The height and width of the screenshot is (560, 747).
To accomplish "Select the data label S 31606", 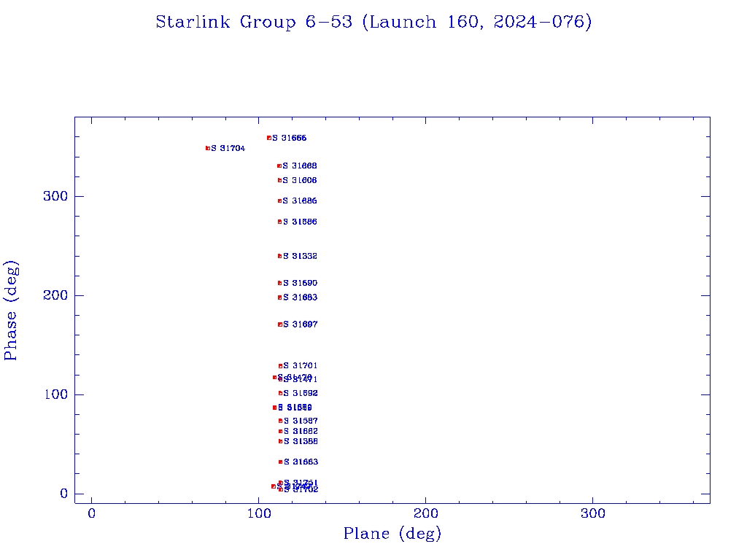I will (x=300, y=181).
